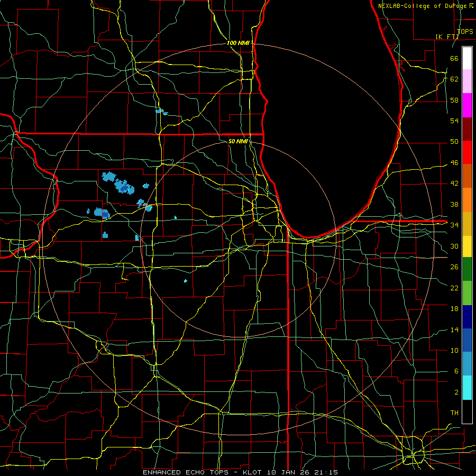
Task: Click the 66 value in the legend
Action: [454, 58]
